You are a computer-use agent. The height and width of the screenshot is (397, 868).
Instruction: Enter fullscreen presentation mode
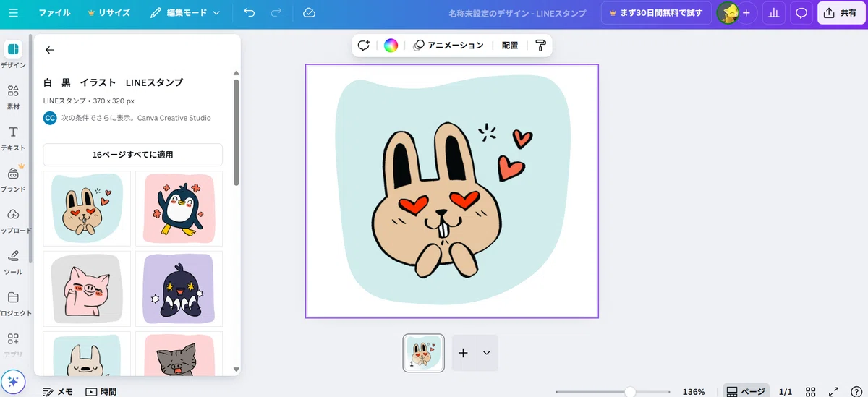834,391
